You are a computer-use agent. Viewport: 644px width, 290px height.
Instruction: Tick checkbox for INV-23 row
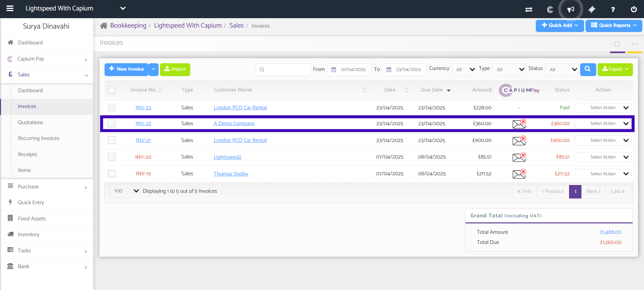[112, 107]
